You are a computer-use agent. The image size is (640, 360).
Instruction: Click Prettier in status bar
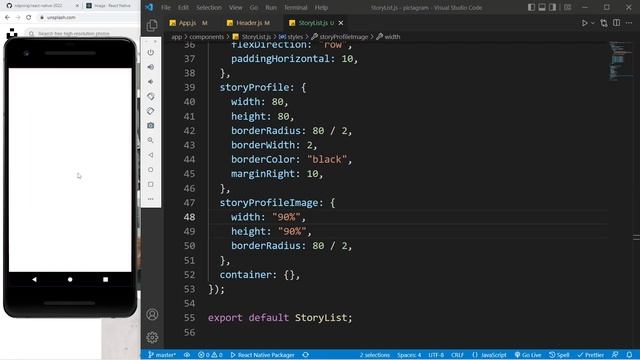(591, 355)
